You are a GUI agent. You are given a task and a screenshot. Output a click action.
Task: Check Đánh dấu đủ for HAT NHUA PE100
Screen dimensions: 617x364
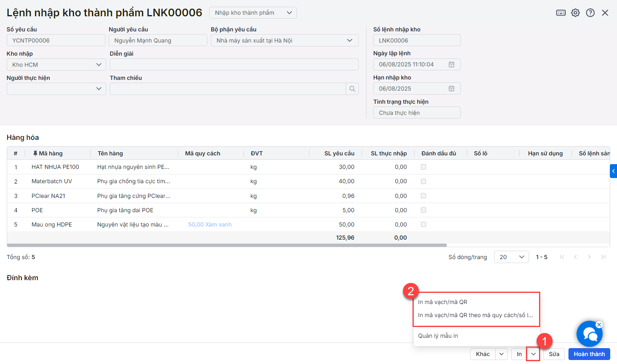coord(423,167)
